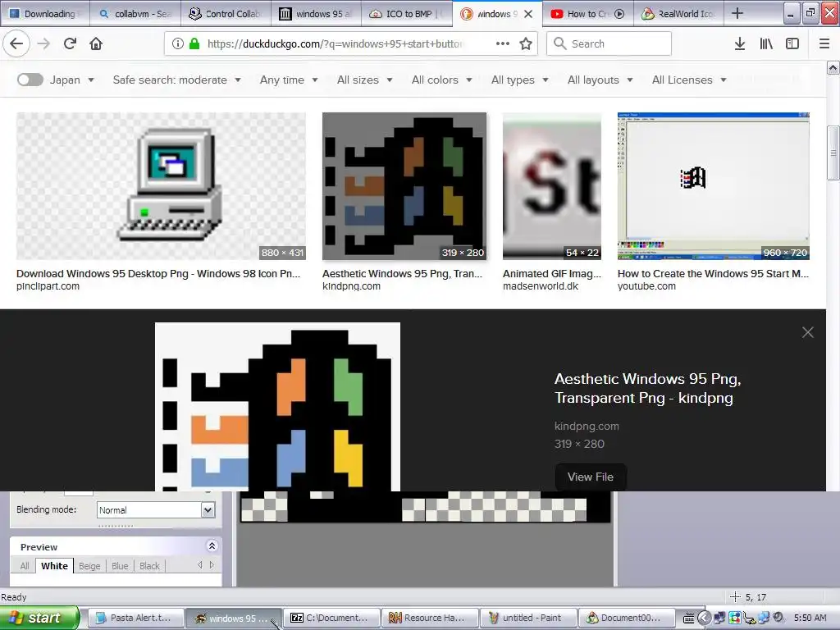Image resolution: width=840 pixels, height=630 pixels.
Task: Open the Windows XP start menu
Action: pyautogui.click(x=39, y=618)
